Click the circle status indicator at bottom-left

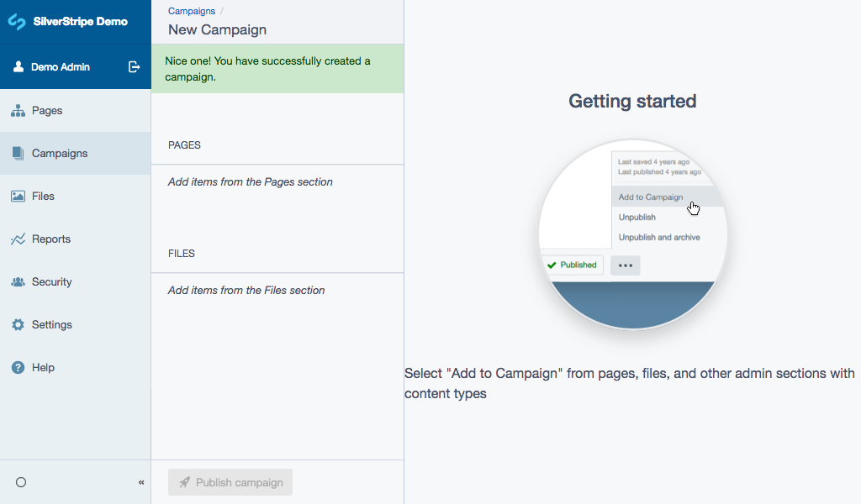click(x=21, y=482)
